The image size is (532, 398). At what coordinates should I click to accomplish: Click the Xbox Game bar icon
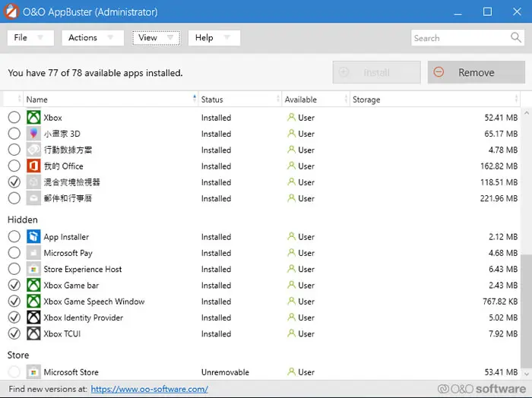point(33,285)
